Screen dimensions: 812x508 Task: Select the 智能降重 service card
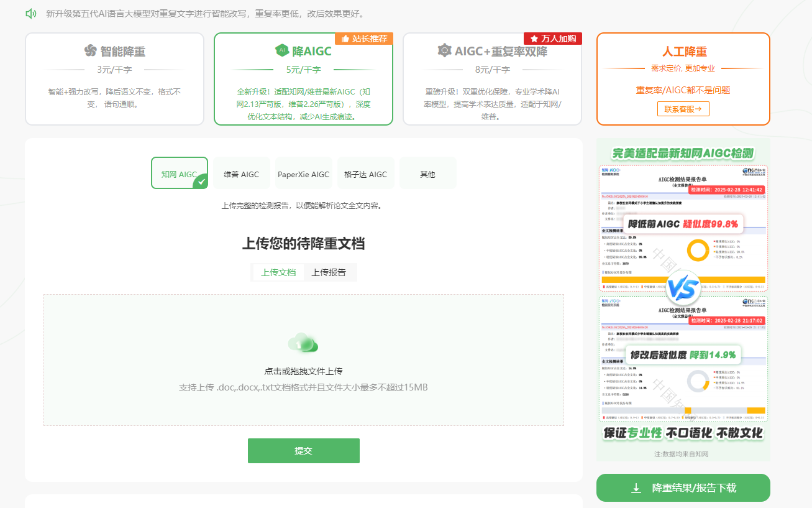point(114,79)
